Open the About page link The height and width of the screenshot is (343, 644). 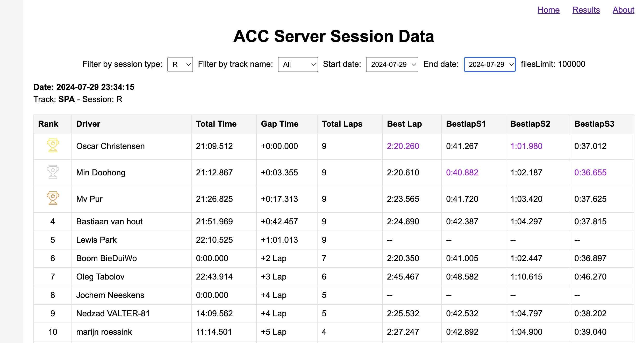coord(623,10)
